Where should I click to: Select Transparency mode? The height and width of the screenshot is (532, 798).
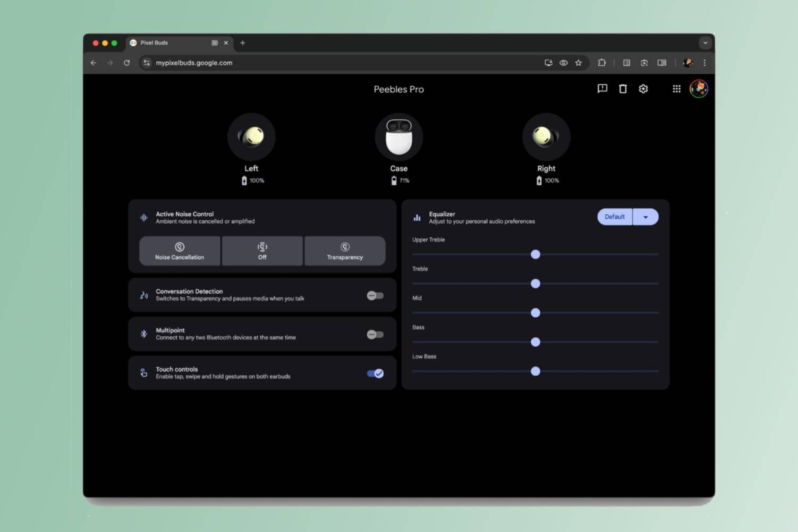[x=345, y=251]
